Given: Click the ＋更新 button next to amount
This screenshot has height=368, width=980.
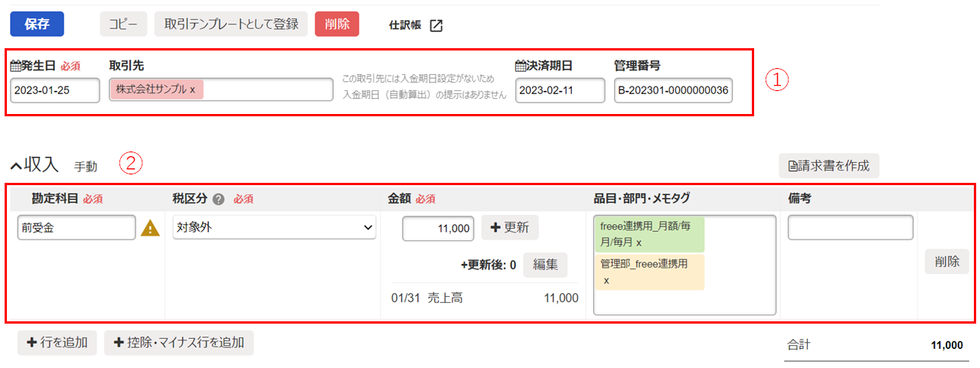Looking at the screenshot, I should point(509,228).
